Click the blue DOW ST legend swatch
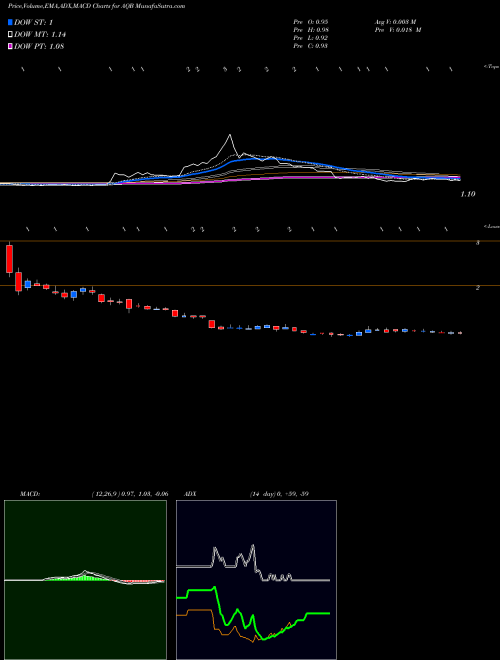The image size is (500, 660). pos(10,22)
